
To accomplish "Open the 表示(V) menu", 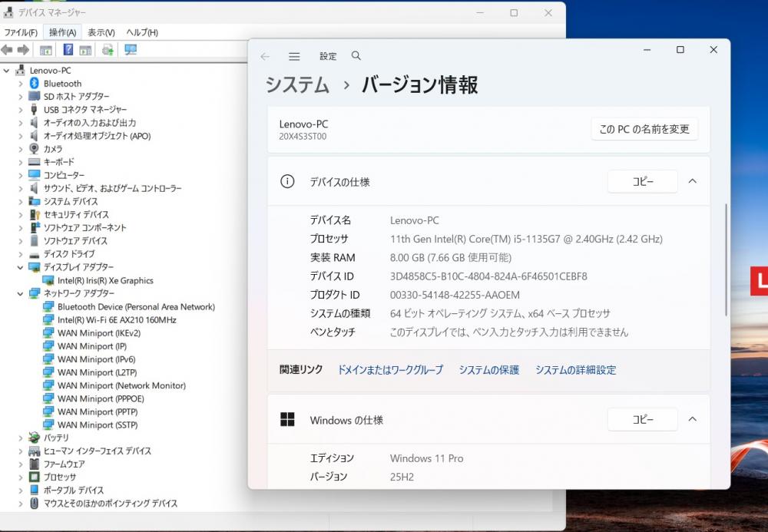I will pyautogui.click(x=101, y=32).
